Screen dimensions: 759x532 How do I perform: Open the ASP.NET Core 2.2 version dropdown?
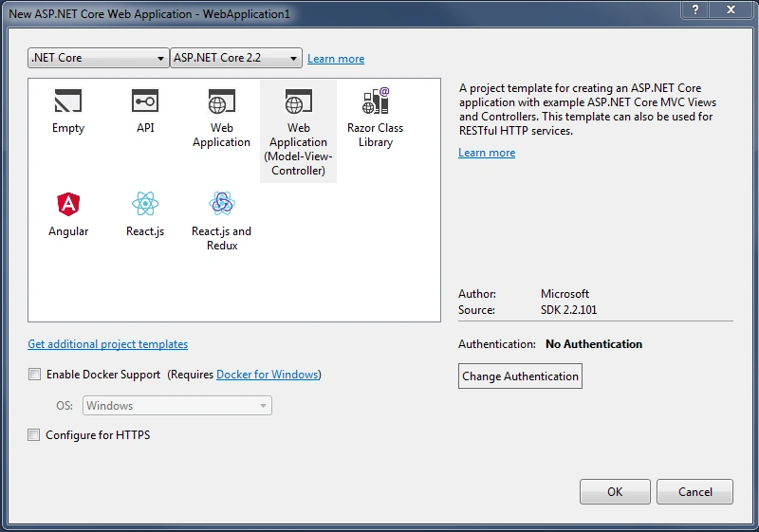tap(236, 58)
